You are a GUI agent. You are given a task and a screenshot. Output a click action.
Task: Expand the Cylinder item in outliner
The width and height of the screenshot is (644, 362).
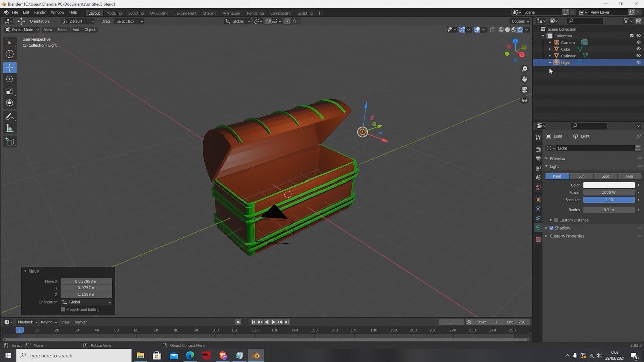[549, 56]
